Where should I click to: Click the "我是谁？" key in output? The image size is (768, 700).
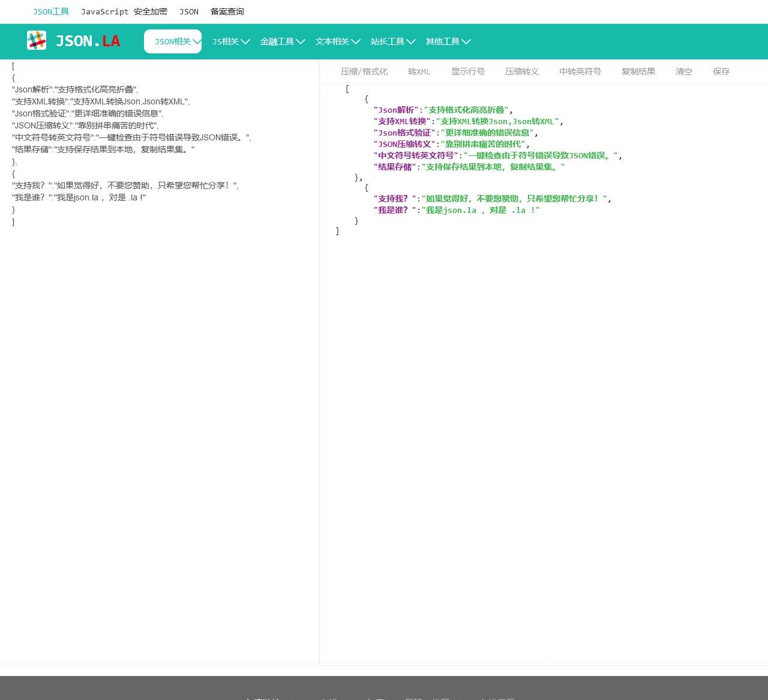[395, 210]
